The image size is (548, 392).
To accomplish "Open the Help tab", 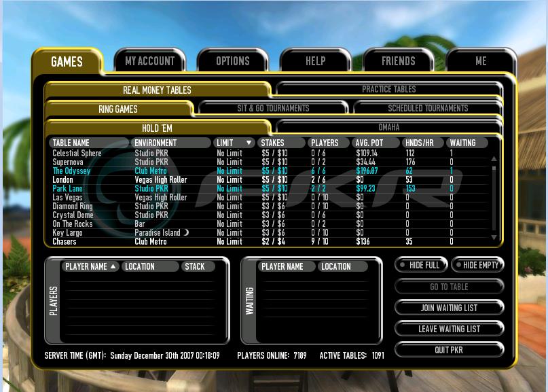I will (x=316, y=61).
